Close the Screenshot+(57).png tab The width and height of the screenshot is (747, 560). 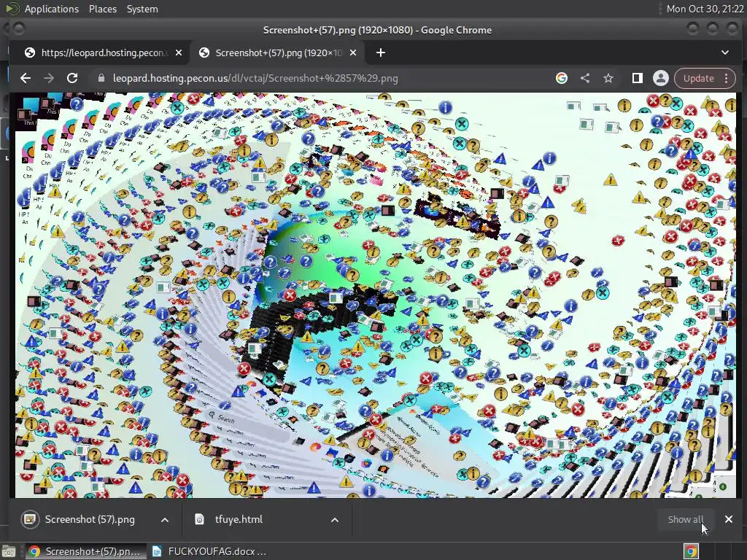[x=353, y=52]
